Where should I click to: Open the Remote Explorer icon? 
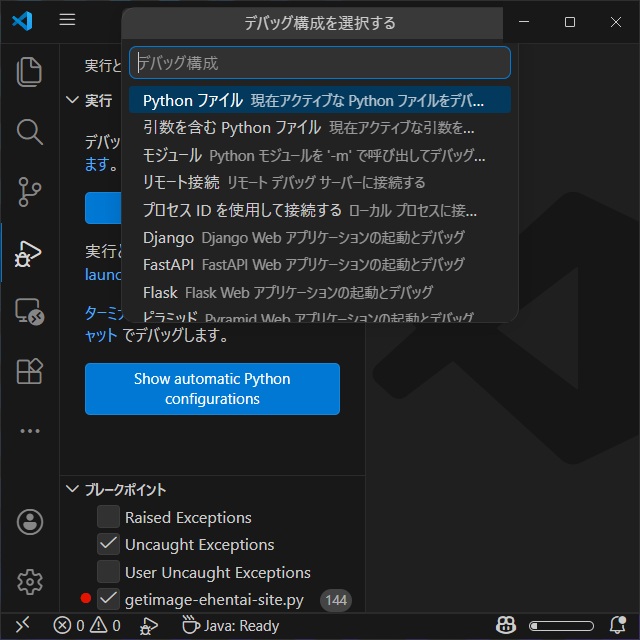pyautogui.click(x=30, y=312)
